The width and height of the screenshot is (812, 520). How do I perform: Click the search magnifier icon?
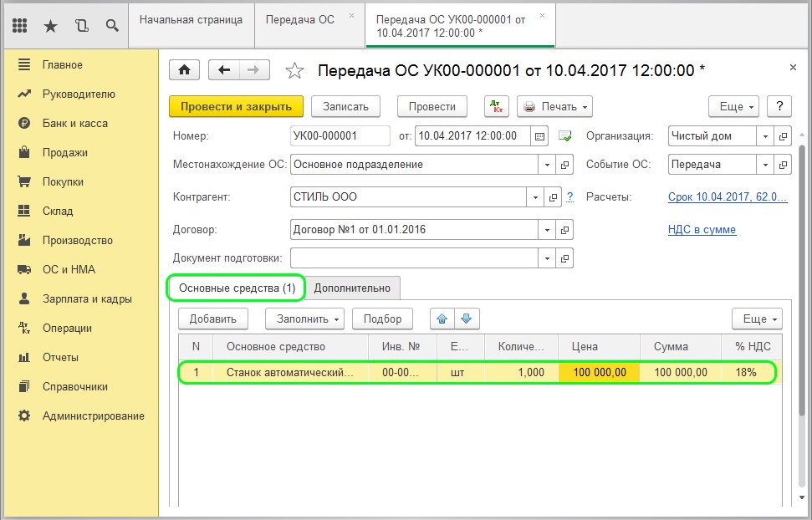(112, 26)
